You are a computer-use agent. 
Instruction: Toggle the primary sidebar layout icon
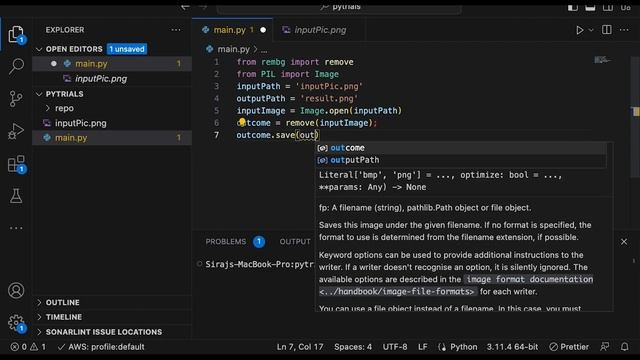573,7
